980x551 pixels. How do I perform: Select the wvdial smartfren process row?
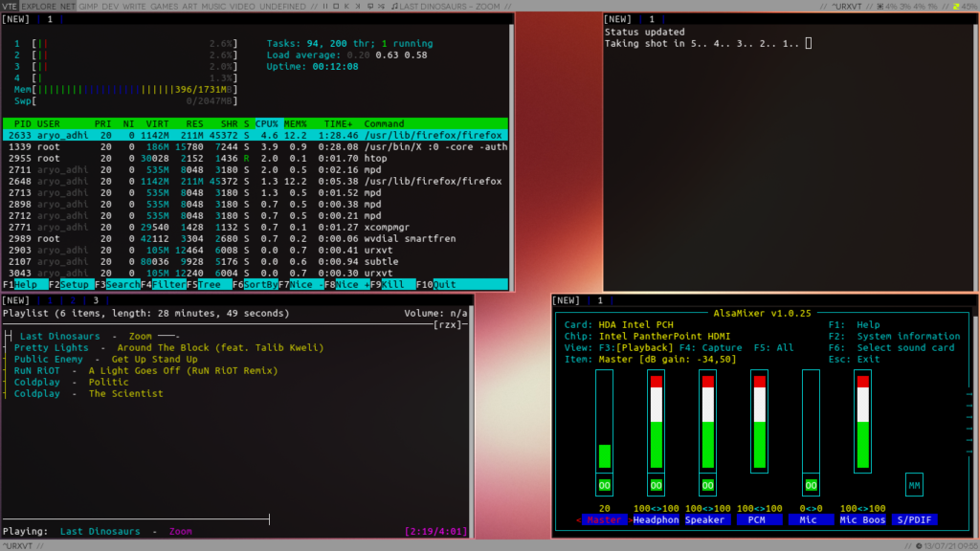tap(255, 238)
